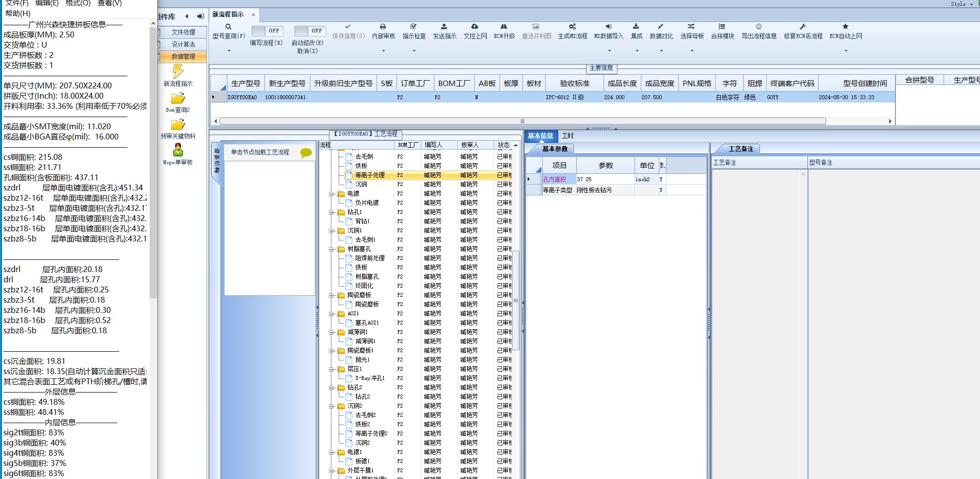This screenshot has width=980, height=479.
Task: Click the 集成 download icon
Action: click(x=636, y=27)
